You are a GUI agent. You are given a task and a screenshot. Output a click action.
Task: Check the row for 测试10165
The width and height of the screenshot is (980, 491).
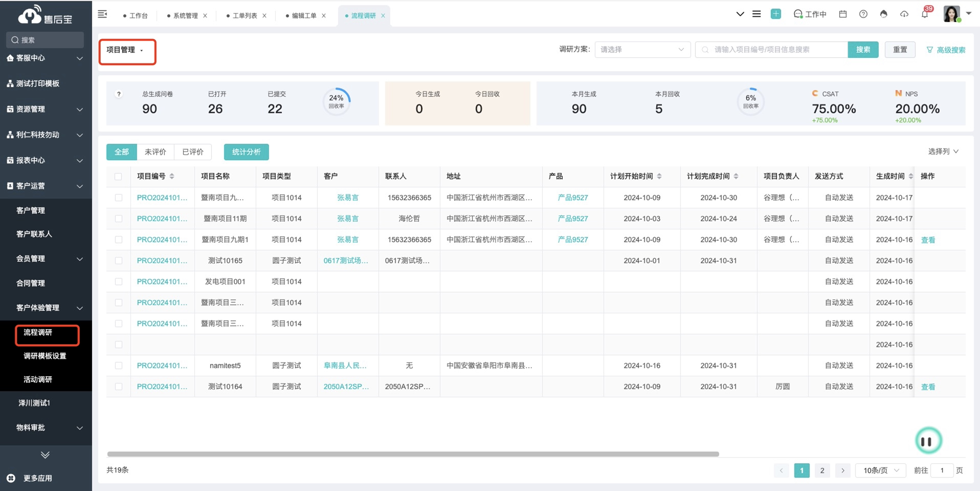[x=119, y=261]
